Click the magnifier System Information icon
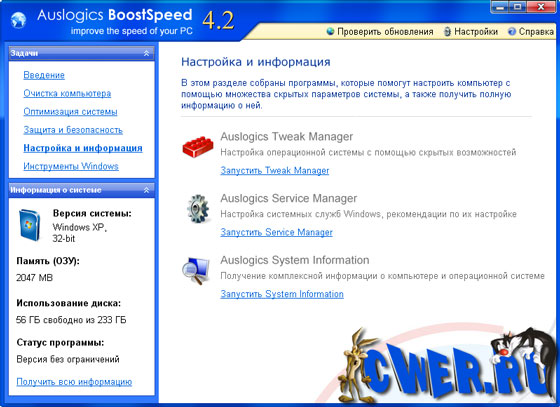Image resolution: width=560 pixels, height=407 pixels. point(195,271)
